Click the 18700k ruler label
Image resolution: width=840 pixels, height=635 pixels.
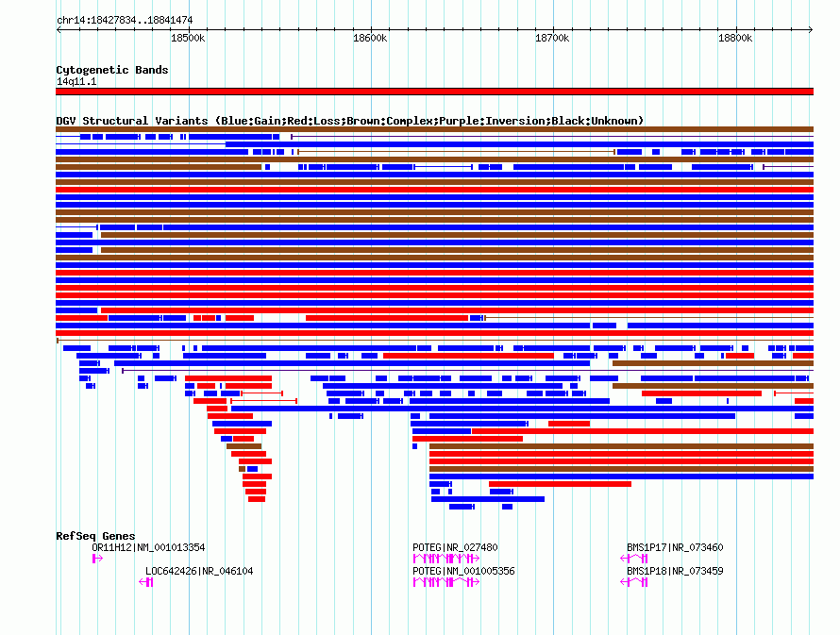[x=552, y=38]
